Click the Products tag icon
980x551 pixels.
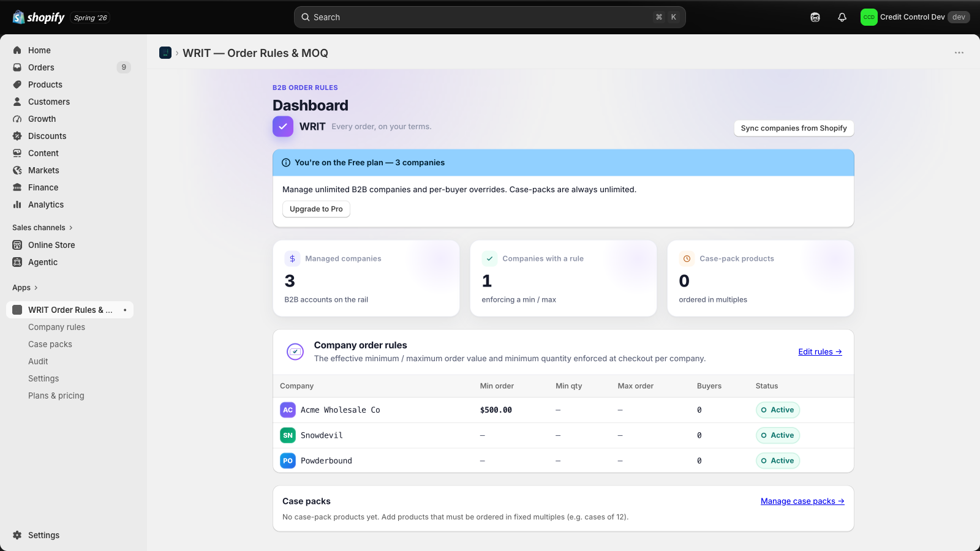17,84
